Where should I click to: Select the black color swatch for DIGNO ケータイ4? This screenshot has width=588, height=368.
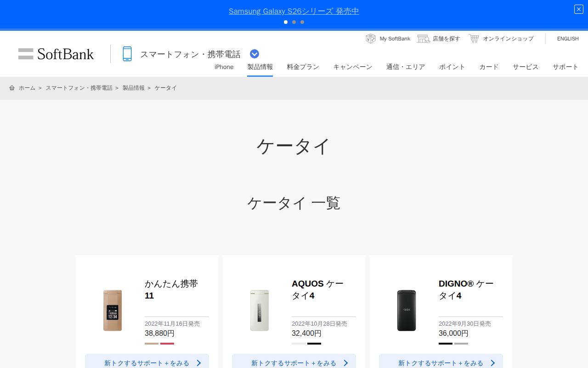coord(446,344)
